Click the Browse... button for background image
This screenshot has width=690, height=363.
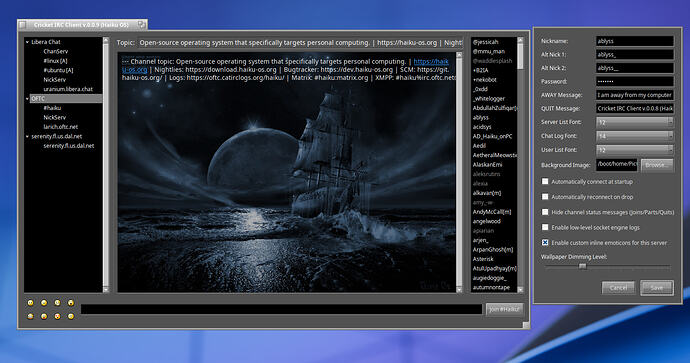point(657,165)
